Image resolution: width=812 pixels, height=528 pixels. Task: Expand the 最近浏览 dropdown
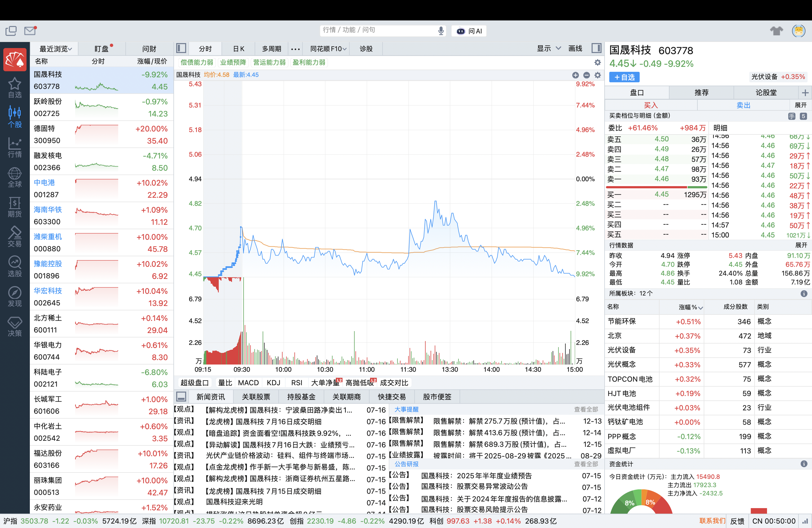[x=56, y=49]
